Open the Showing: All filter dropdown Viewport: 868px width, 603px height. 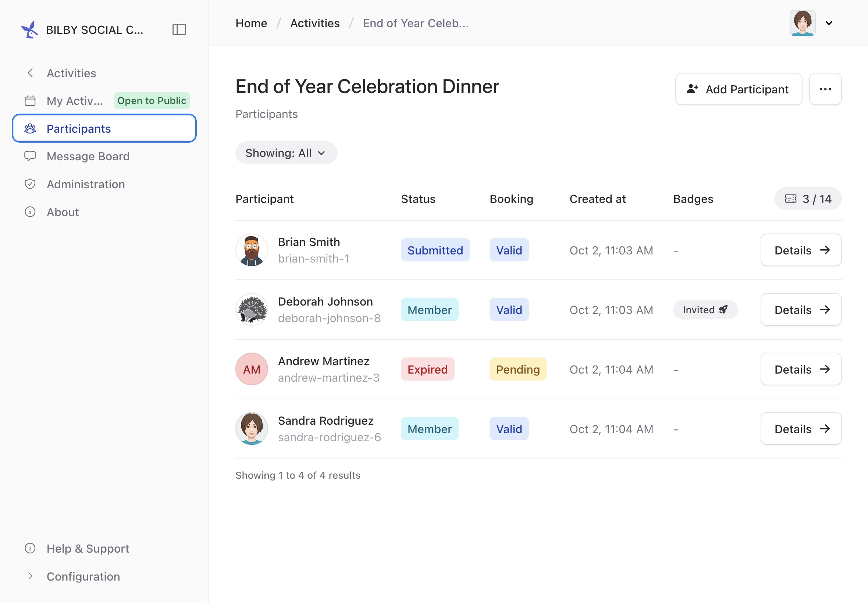click(286, 153)
